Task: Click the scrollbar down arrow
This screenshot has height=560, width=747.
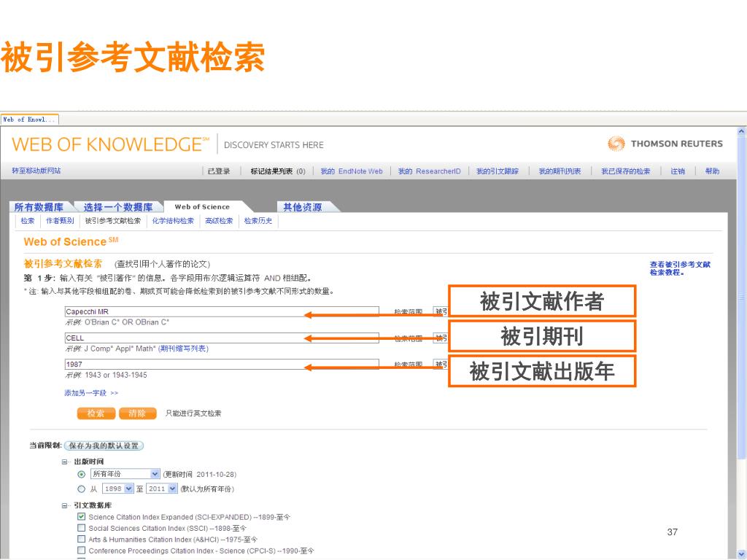Action: 741,554
